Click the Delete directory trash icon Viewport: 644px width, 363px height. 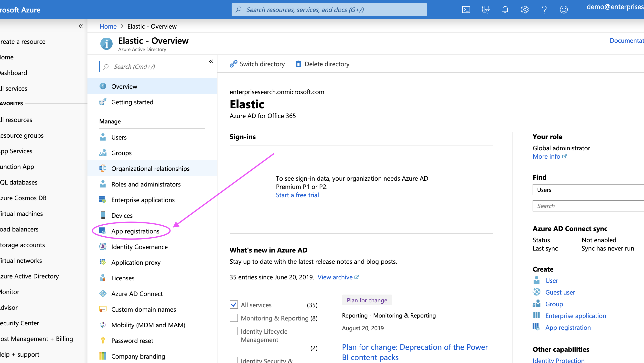(298, 64)
